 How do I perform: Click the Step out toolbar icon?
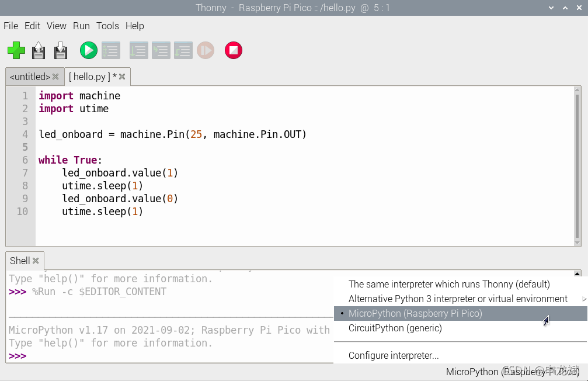[x=183, y=50]
